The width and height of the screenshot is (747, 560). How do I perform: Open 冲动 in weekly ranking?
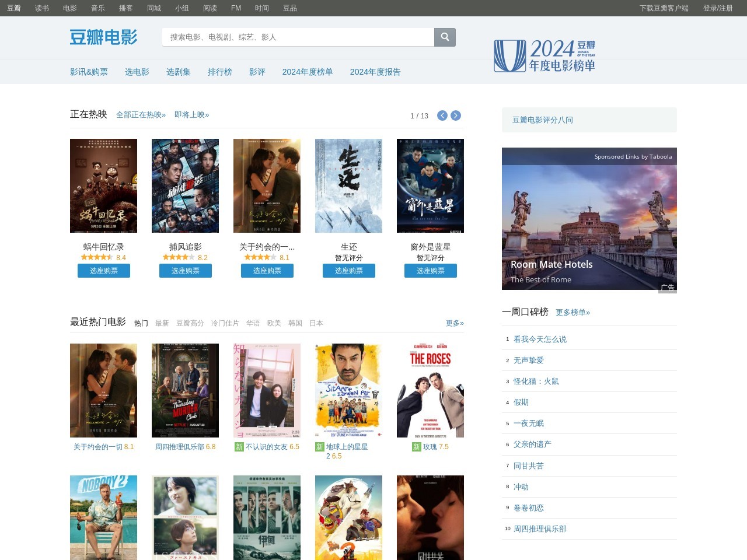pyautogui.click(x=521, y=487)
